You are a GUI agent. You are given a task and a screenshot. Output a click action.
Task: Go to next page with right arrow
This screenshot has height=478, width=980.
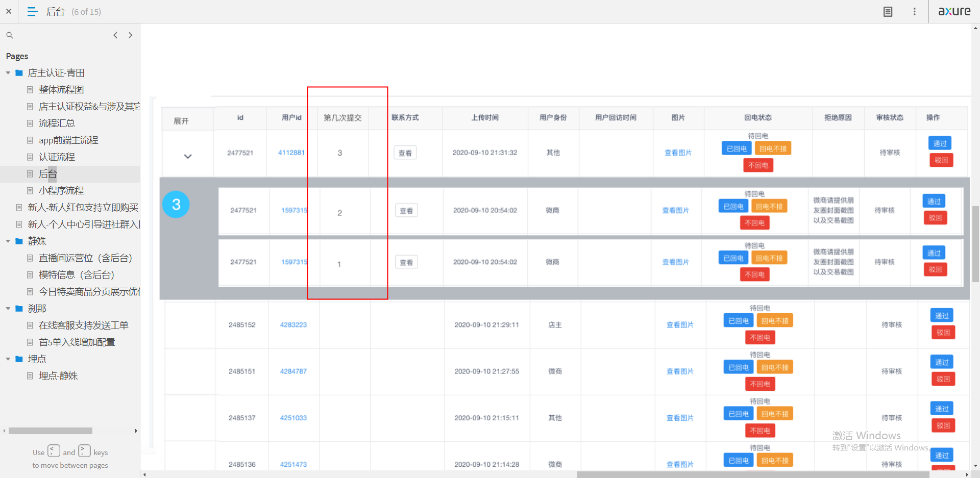[x=131, y=35]
